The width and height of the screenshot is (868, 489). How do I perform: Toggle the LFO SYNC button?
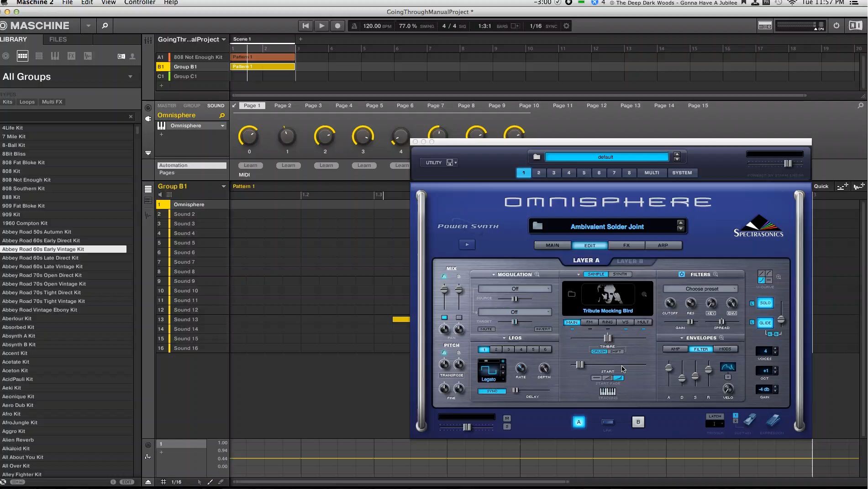[x=492, y=391]
